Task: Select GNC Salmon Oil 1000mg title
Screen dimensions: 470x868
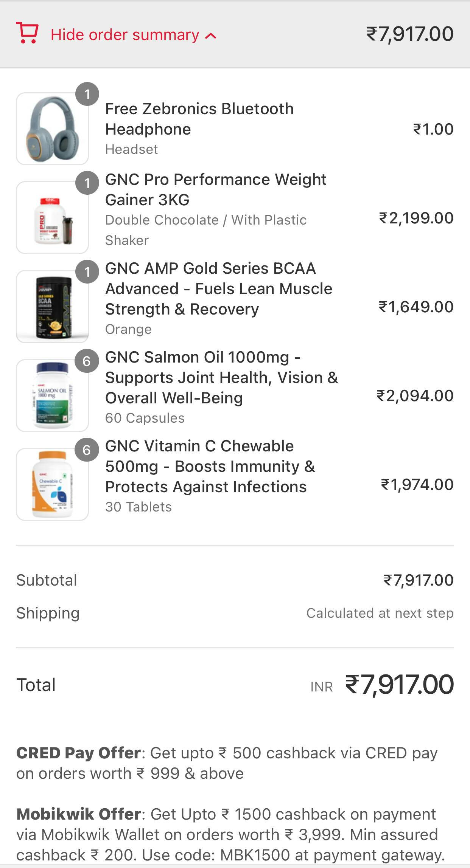Action: [x=221, y=377]
